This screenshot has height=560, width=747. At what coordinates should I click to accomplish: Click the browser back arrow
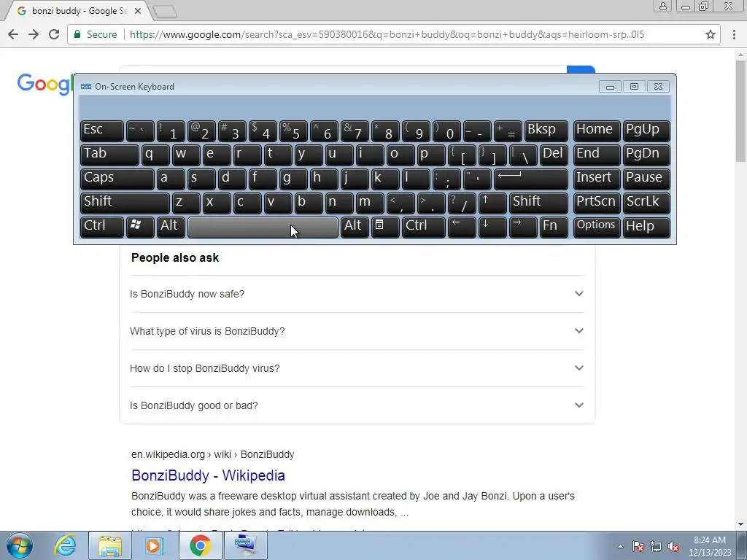tap(13, 34)
